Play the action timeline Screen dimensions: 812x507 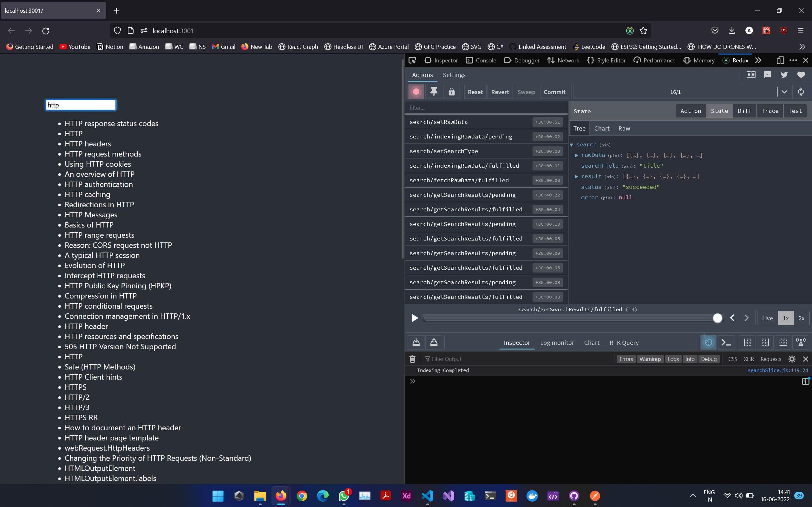click(415, 318)
